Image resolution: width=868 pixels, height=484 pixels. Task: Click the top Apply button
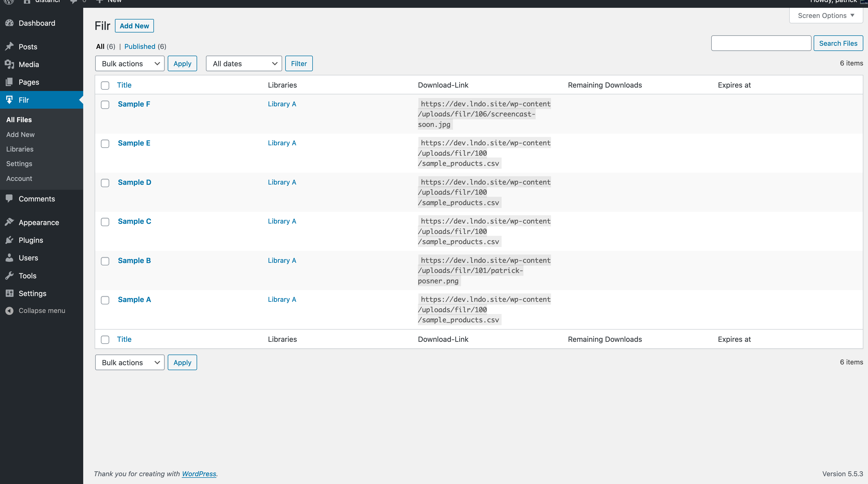click(182, 64)
